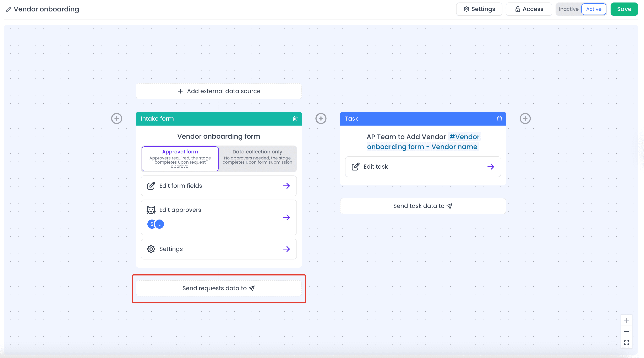Delete the Intake form stage
Image resolution: width=644 pixels, height=358 pixels.
click(295, 119)
